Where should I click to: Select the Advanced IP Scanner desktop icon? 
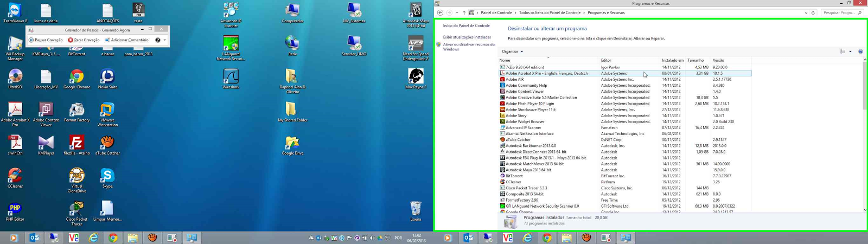pos(231,16)
